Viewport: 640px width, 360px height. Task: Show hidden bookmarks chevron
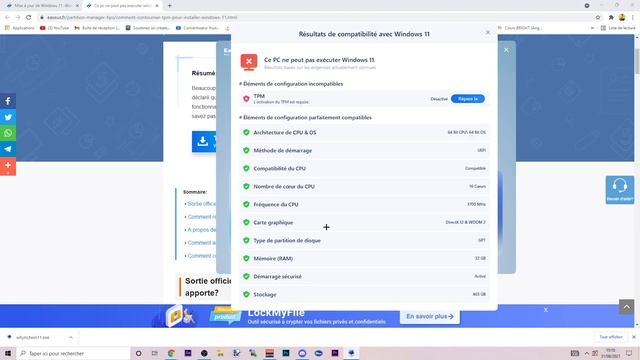click(592, 28)
